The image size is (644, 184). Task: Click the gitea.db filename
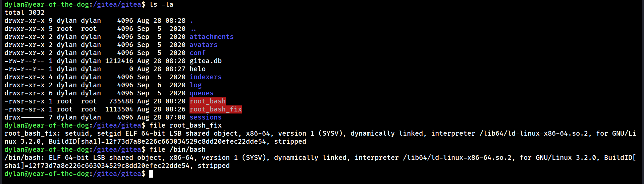tap(205, 61)
